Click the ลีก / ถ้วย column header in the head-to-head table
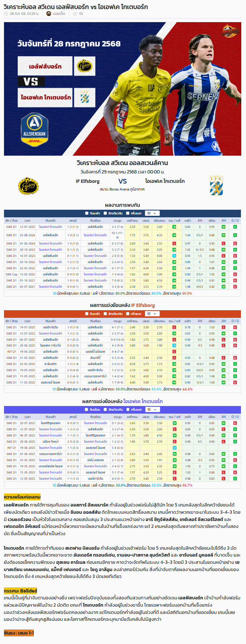Screen dimensions: 246x644 [12, 221]
